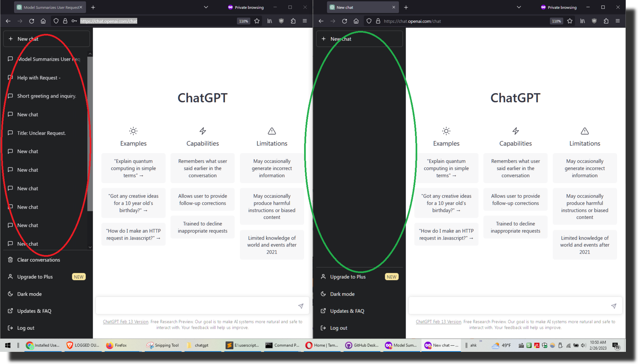The height and width of the screenshot is (364, 638).
Task: Open library bookshelf icon in right window
Action: pos(583,21)
